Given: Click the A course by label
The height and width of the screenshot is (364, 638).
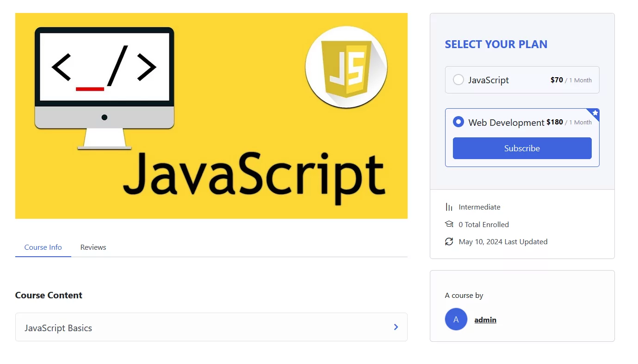Looking at the screenshot, I should click(464, 295).
